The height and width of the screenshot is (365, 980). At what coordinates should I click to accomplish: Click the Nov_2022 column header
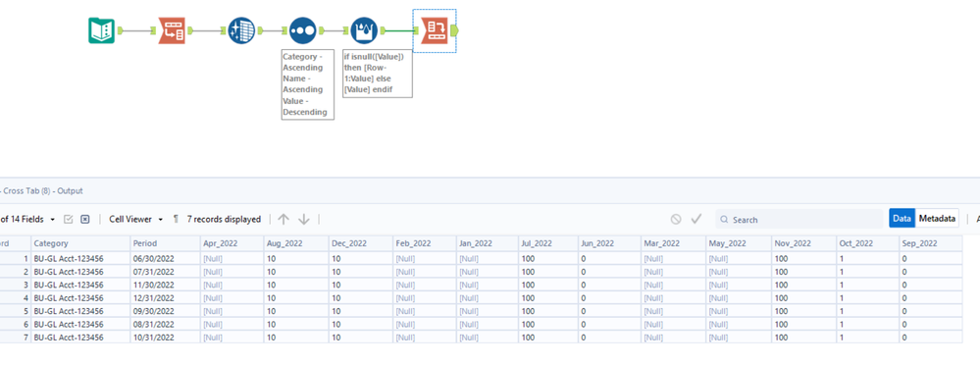(x=803, y=243)
